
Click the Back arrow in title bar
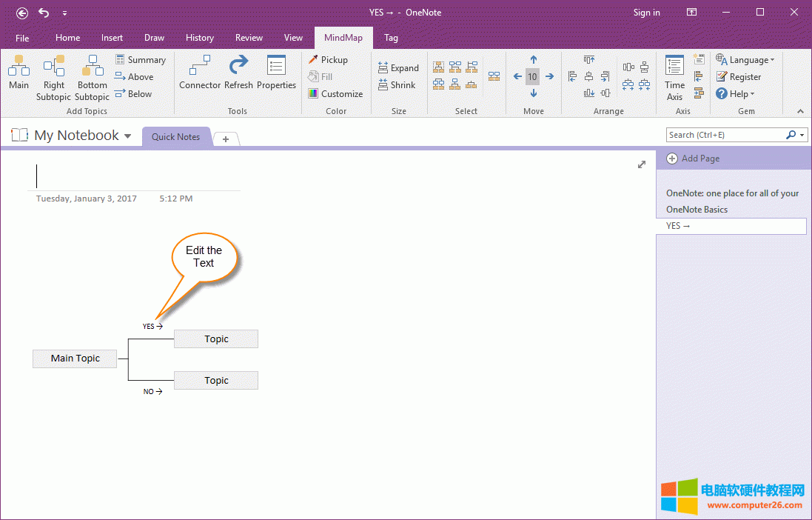22,13
